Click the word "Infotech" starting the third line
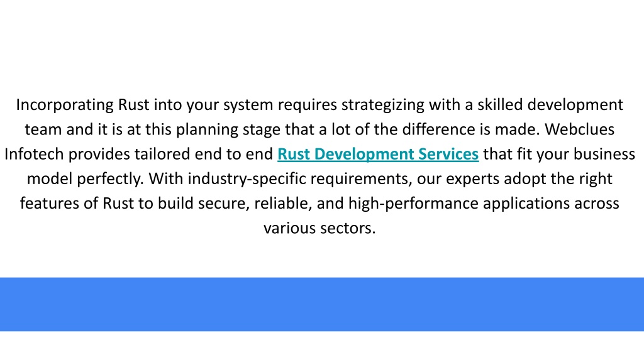The image size is (644, 362). coord(34,155)
